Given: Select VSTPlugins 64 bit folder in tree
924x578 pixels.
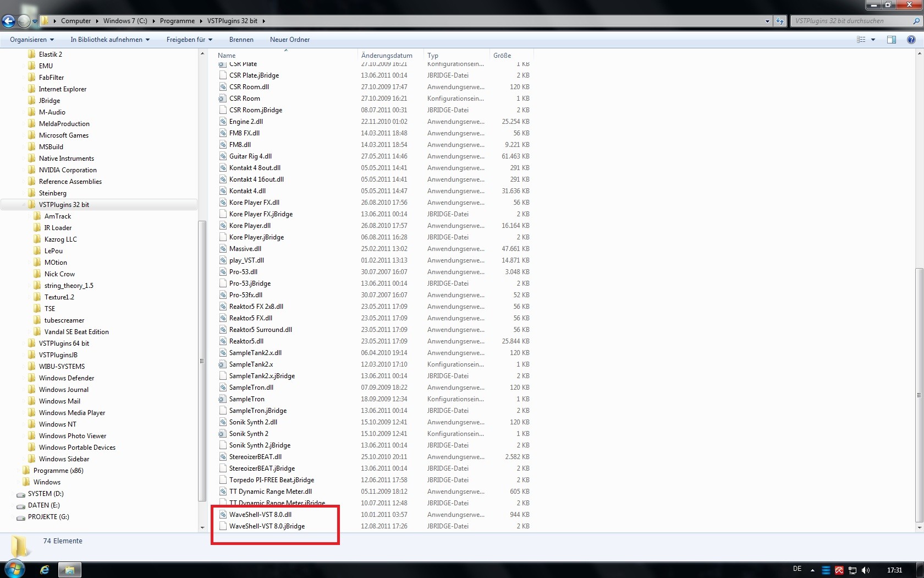Looking at the screenshot, I should (x=64, y=343).
